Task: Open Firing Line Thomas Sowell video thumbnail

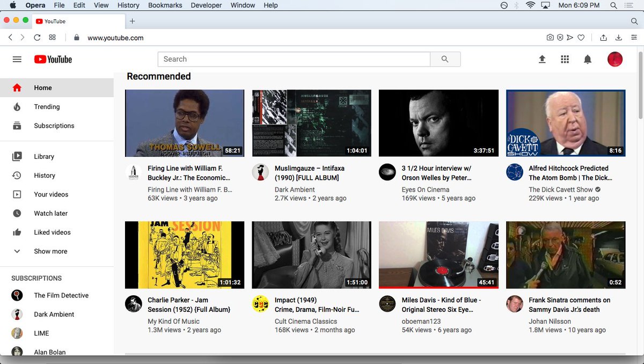Action: point(185,123)
